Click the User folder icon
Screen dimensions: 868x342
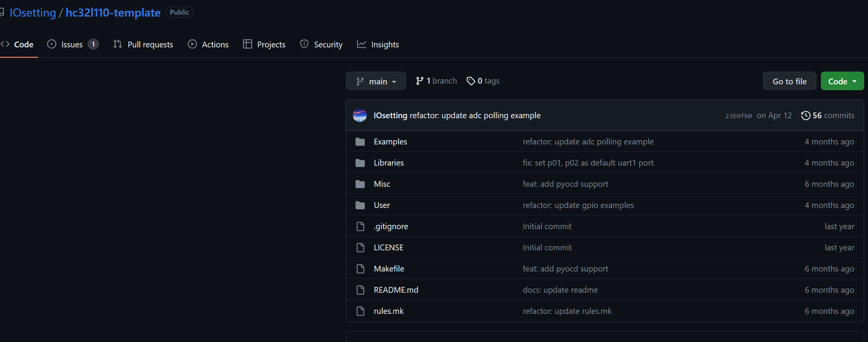[x=360, y=205]
